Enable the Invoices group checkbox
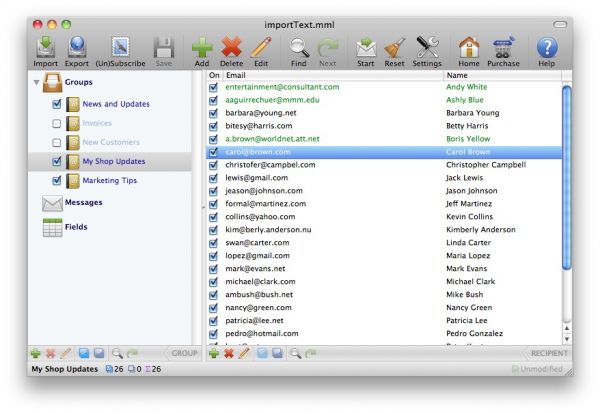 [x=57, y=123]
